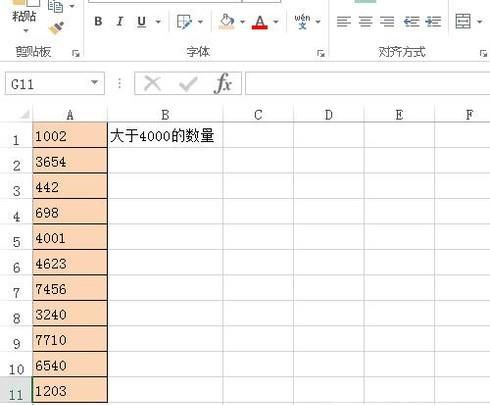The width and height of the screenshot is (490, 405).
Task: Select cell containing 4001
Action: 70,237
